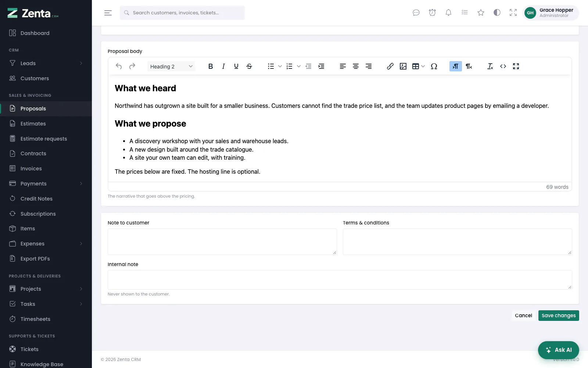Decrease indent of the paragraph
This screenshot has height=368, width=588.
(308, 66)
